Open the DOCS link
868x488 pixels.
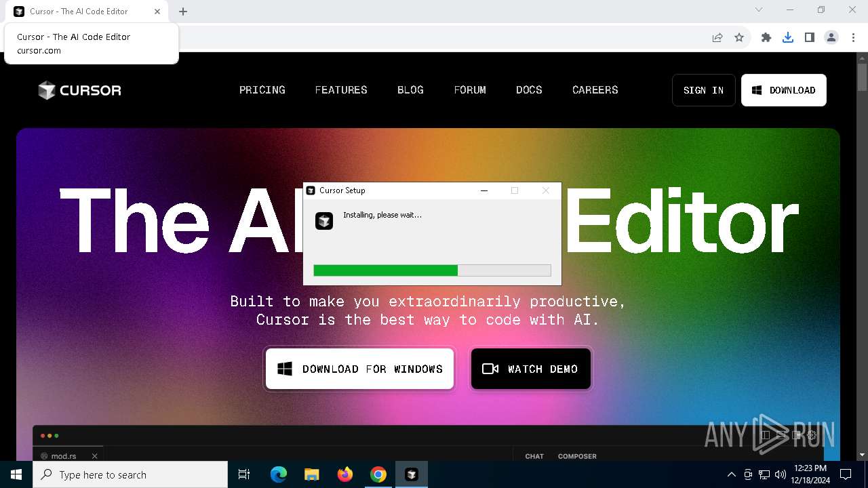[529, 90]
